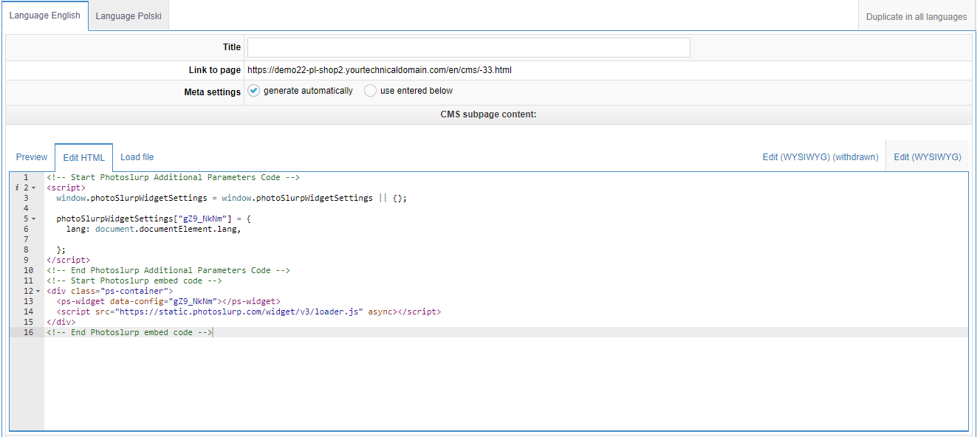Click the info marker beside line 2
This screenshot has width=980, height=437.
(x=17, y=187)
